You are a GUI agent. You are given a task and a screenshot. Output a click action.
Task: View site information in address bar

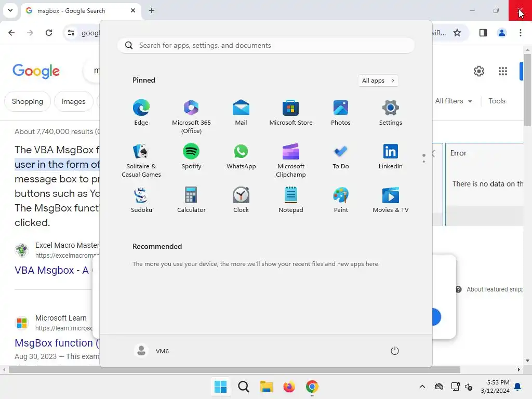(x=71, y=33)
